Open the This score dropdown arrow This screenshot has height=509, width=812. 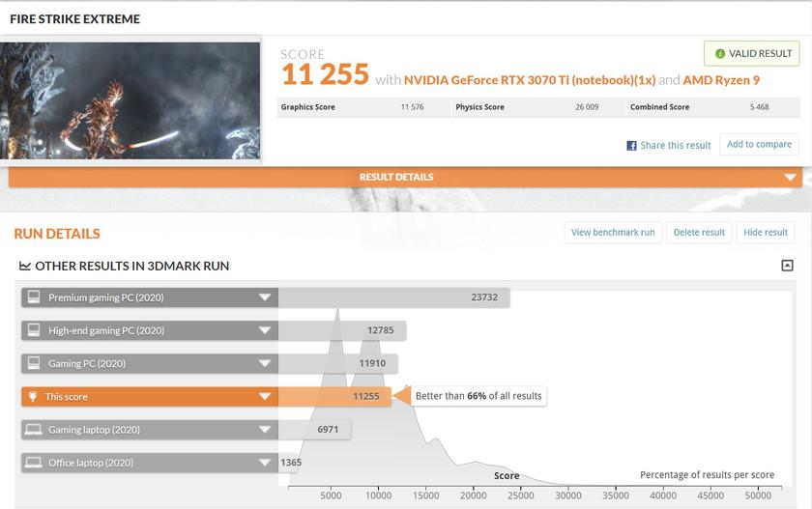pyautogui.click(x=264, y=396)
